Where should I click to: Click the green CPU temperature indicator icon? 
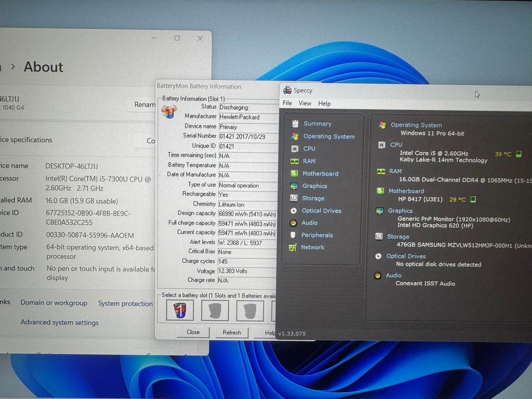pos(518,154)
